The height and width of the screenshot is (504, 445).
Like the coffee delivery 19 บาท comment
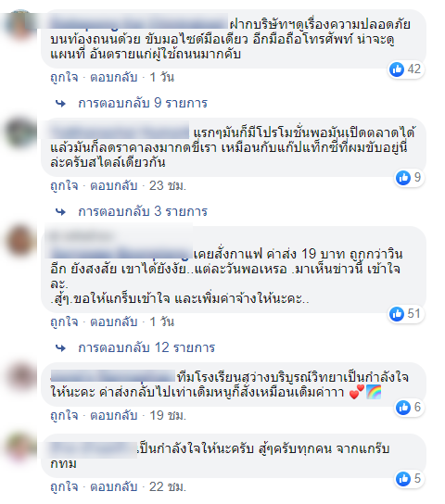[64, 322]
